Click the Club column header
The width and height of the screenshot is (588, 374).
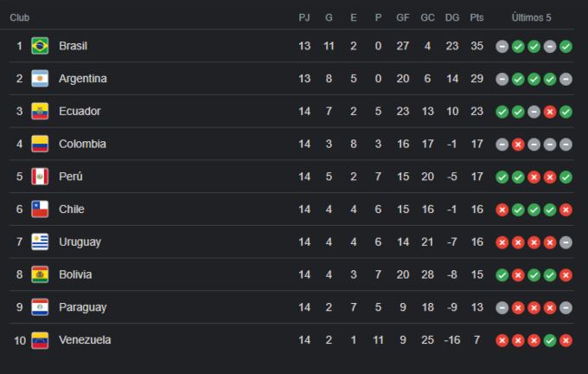pos(20,17)
